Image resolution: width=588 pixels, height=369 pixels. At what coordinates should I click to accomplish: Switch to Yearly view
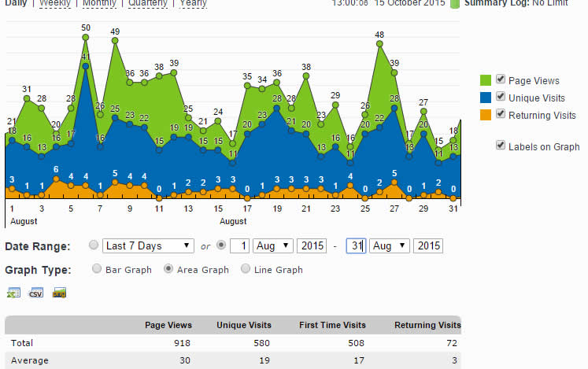[193, 3]
